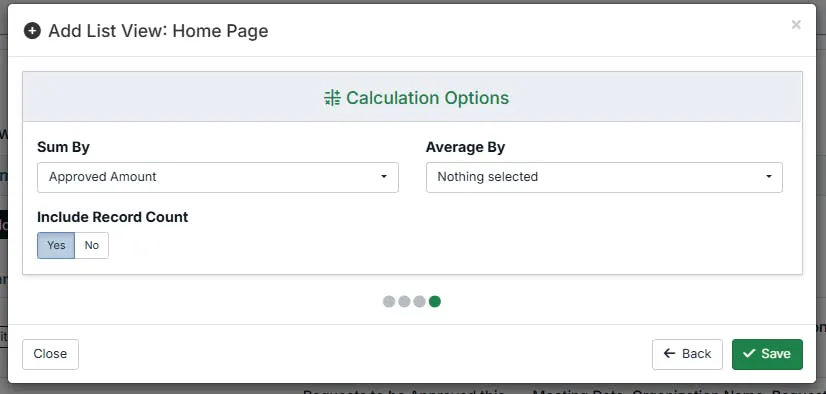The height and width of the screenshot is (394, 826).
Task: Open the Sum By dropdown showing Approved Amount
Action: 218,178
